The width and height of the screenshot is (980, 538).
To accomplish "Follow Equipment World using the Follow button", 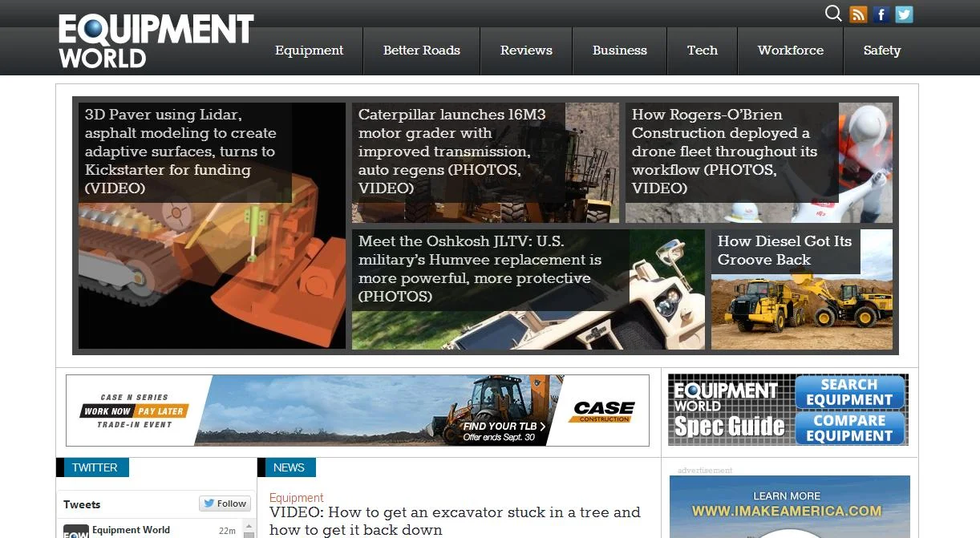I will coord(225,504).
